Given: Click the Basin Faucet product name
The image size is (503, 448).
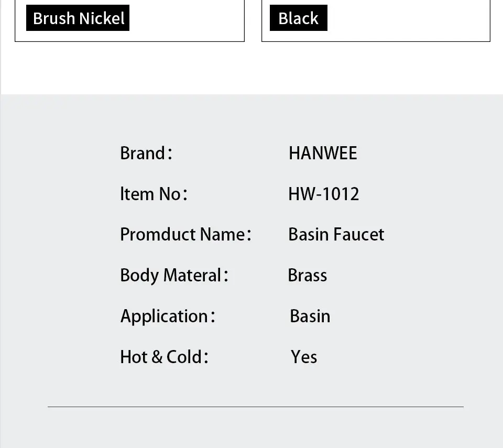Looking at the screenshot, I should click(x=336, y=234).
